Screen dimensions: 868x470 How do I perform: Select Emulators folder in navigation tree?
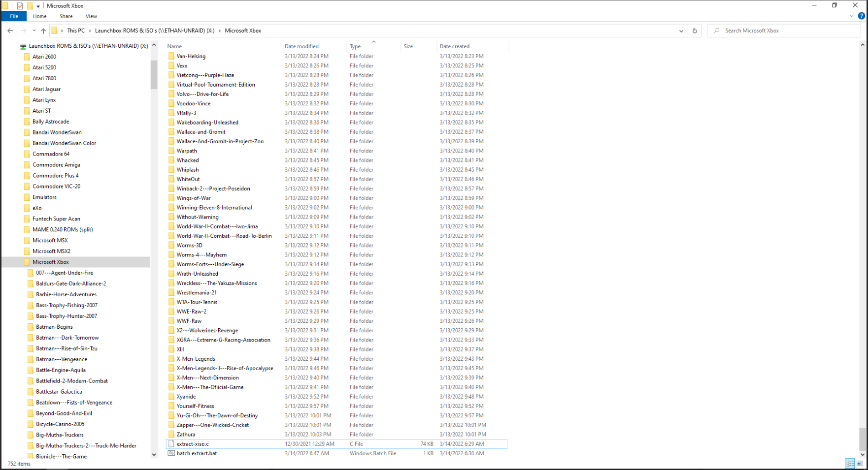44,197
